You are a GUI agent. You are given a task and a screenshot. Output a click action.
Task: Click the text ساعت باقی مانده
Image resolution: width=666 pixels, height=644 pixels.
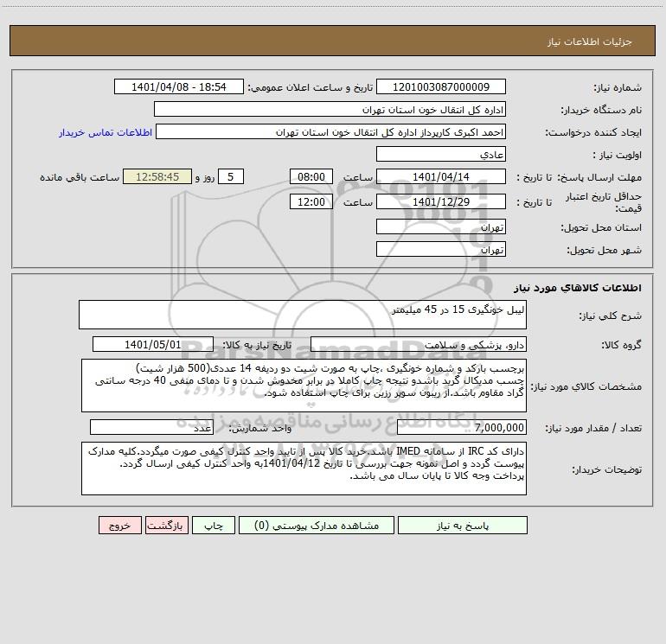[x=80, y=177]
